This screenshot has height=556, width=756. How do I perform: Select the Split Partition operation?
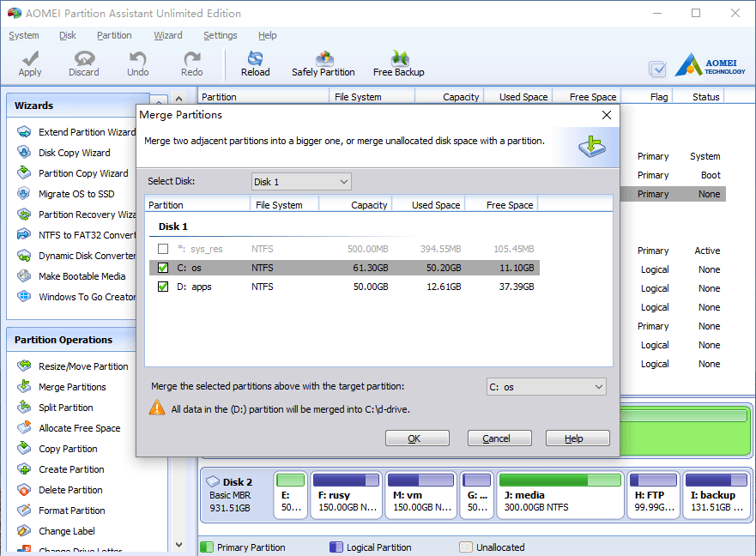(65, 408)
